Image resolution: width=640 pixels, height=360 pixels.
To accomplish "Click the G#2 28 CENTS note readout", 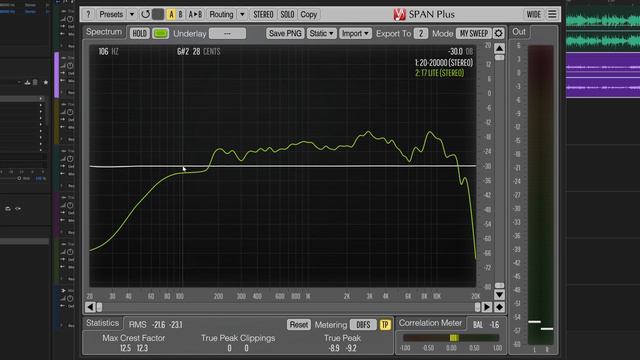I will pyautogui.click(x=198, y=51).
